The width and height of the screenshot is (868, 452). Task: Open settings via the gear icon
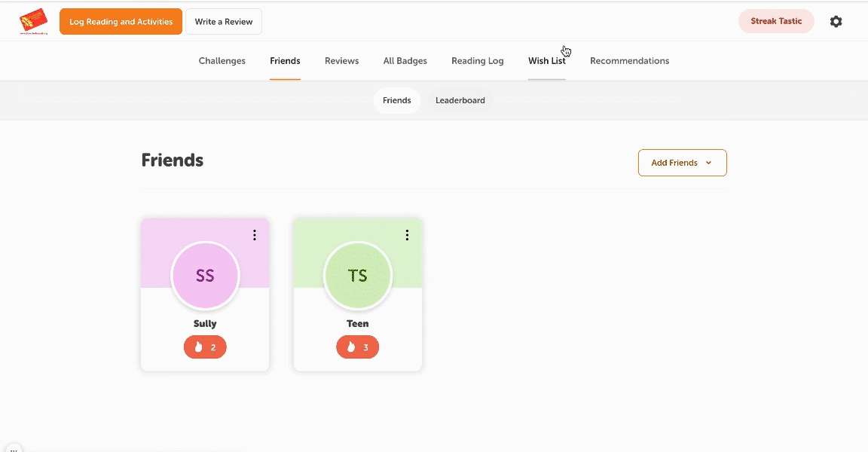coord(836,22)
